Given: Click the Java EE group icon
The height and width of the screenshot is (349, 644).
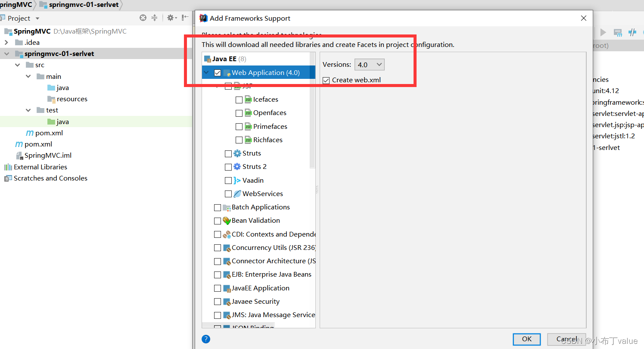Looking at the screenshot, I should click(x=207, y=59).
